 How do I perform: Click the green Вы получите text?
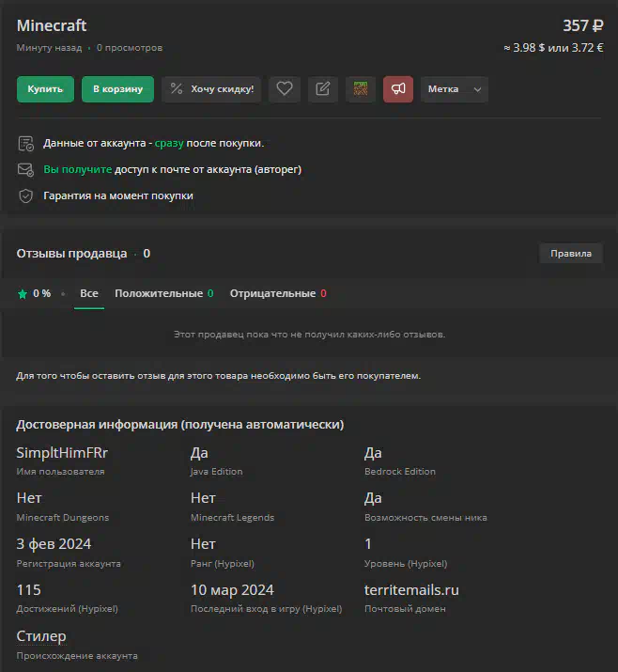tap(78, 170)
